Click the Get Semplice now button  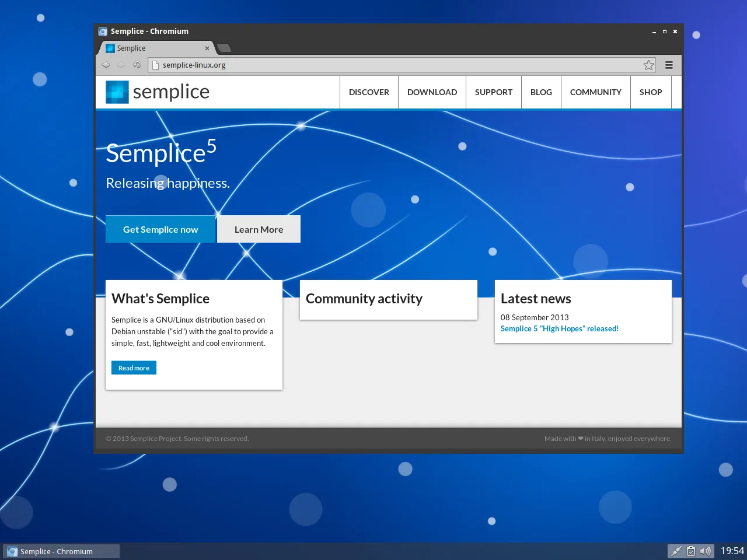coord(160,229)
